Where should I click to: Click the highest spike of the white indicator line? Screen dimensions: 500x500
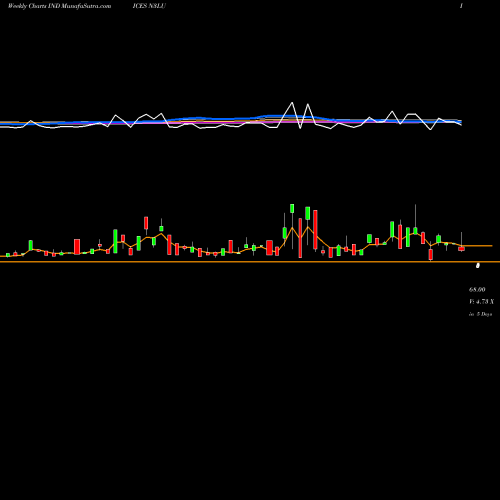pos(292,103)
